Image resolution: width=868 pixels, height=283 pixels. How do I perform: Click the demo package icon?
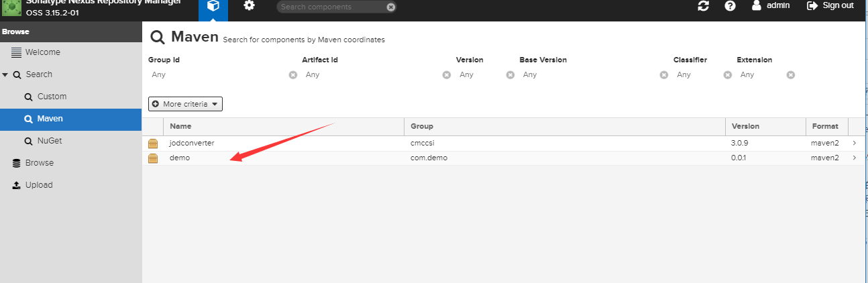pos(153,158)
